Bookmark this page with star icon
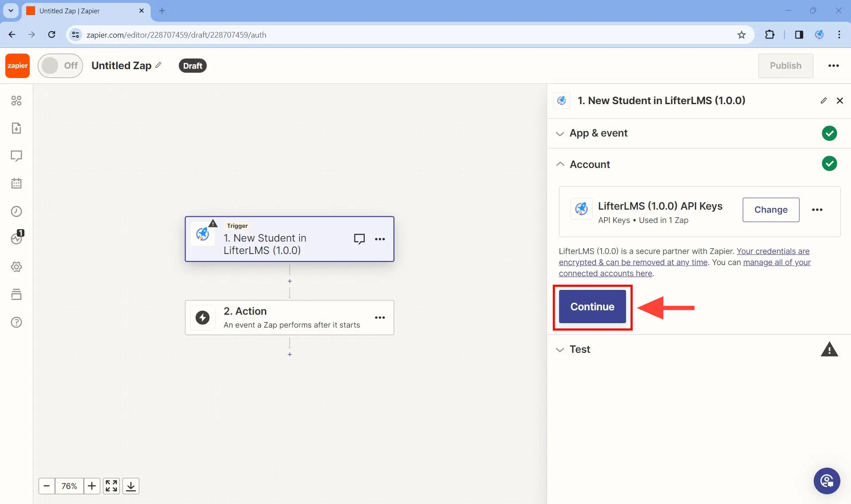The image size is (851, 504). 741,35
